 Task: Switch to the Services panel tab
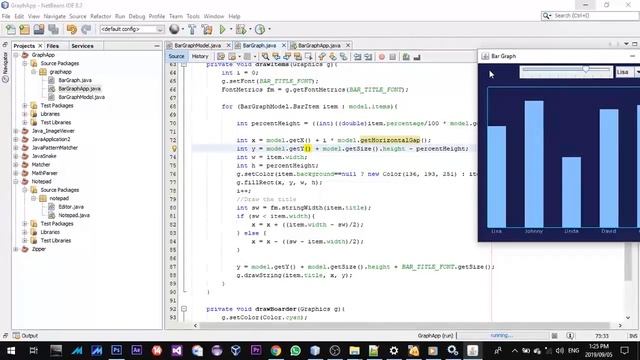(x=82, y=46)
